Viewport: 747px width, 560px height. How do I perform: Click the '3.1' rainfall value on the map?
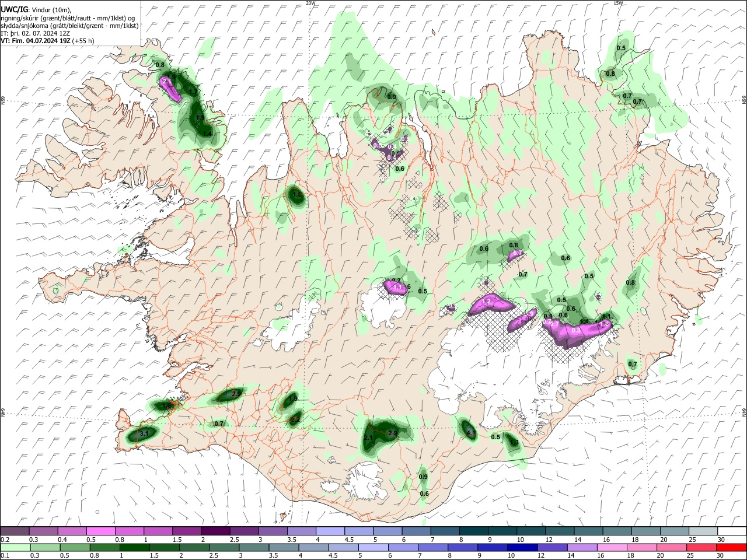point(145,433)
